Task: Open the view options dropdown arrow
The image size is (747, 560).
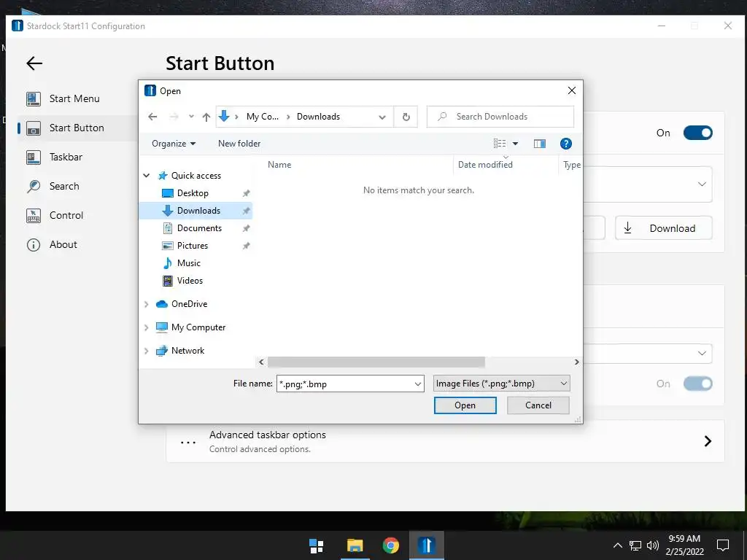Action: pyautogui.click(x=515, y=144)
